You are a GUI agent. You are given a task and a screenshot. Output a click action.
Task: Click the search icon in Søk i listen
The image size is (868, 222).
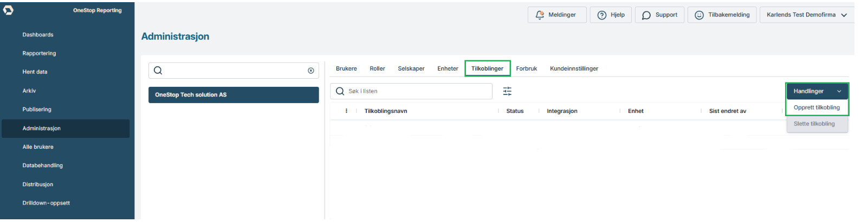(340, 91)
